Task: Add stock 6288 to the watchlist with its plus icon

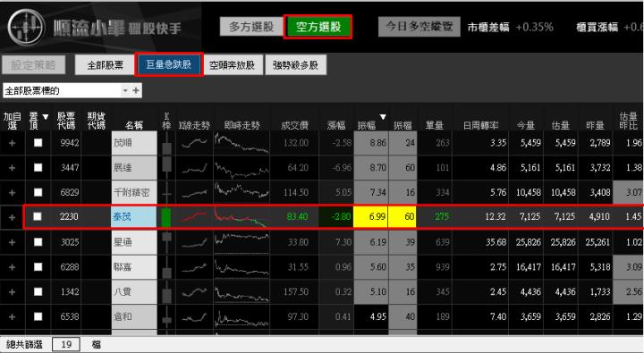Action: pos(12,267)
